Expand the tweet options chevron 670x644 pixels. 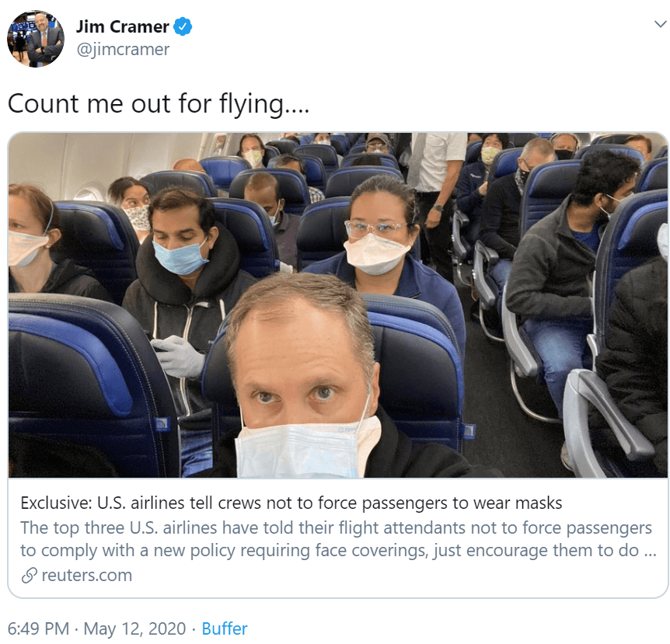pyautogui.click(x=661, y=24)
